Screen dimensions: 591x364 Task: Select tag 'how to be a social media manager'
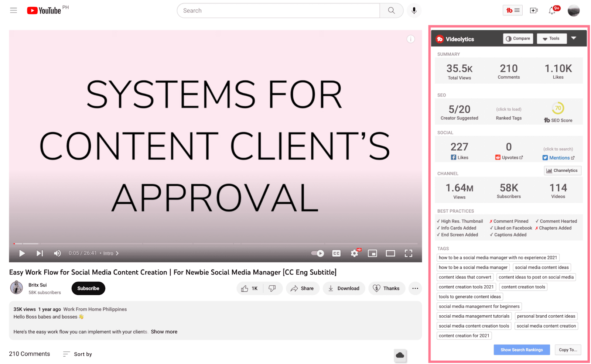pyautogui.click(x=473, y=267)
